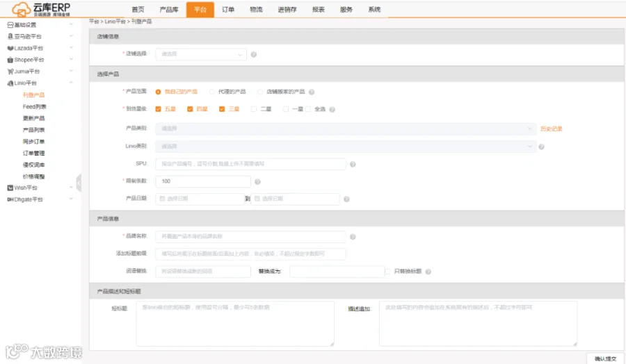Click the 短标题 text area
Screen dimensions: 626x364
[x=235, y=324]
